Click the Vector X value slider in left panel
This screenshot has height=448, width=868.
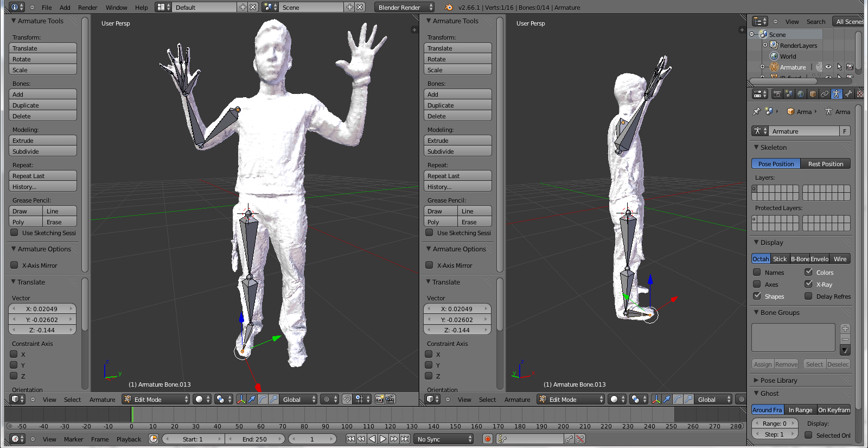tap(42, 308)
